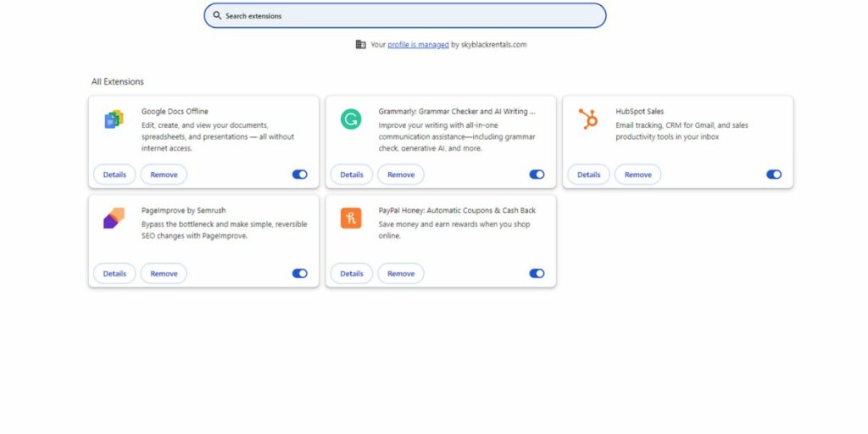
Task: Show Details for PageImprove by Semrush
Action: pos(114,274)
